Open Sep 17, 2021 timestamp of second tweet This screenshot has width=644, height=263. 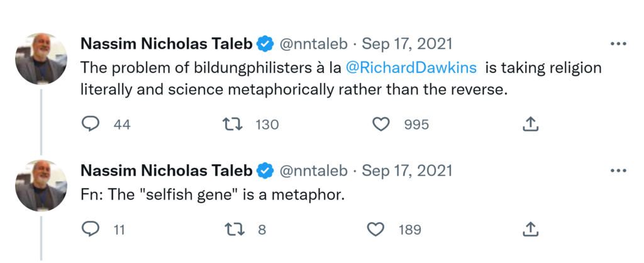pyautogui.click(x=407, y=171)
